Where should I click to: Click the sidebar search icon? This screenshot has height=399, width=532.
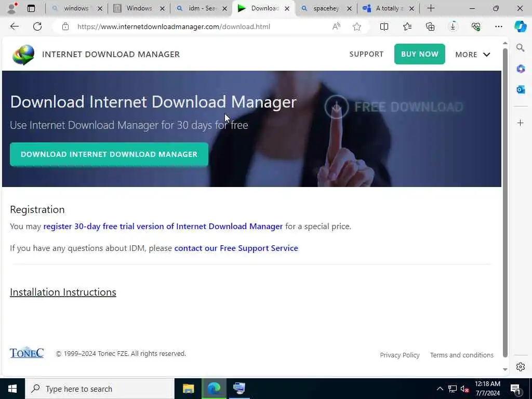pos(521,48)
